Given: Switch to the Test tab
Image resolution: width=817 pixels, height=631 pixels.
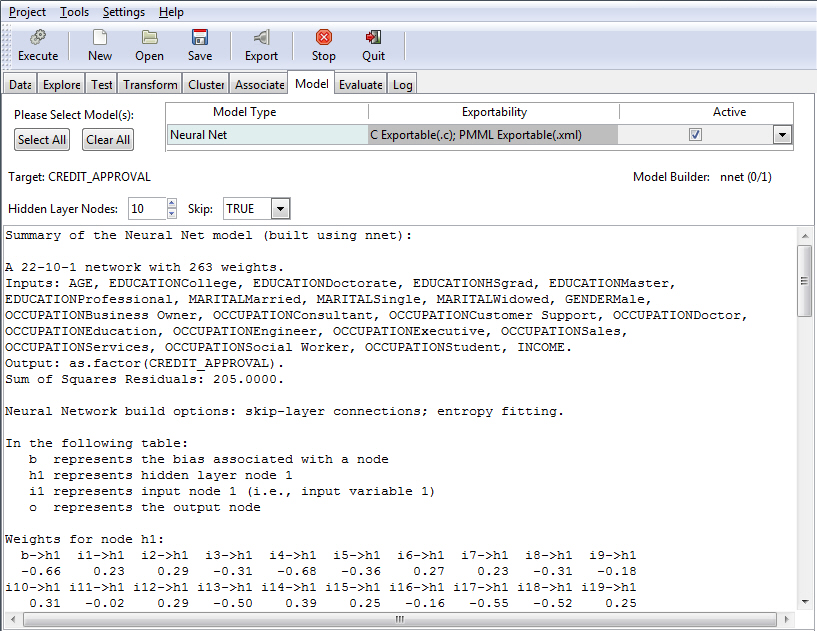Looking at the screenshot, I should [102, 84].
